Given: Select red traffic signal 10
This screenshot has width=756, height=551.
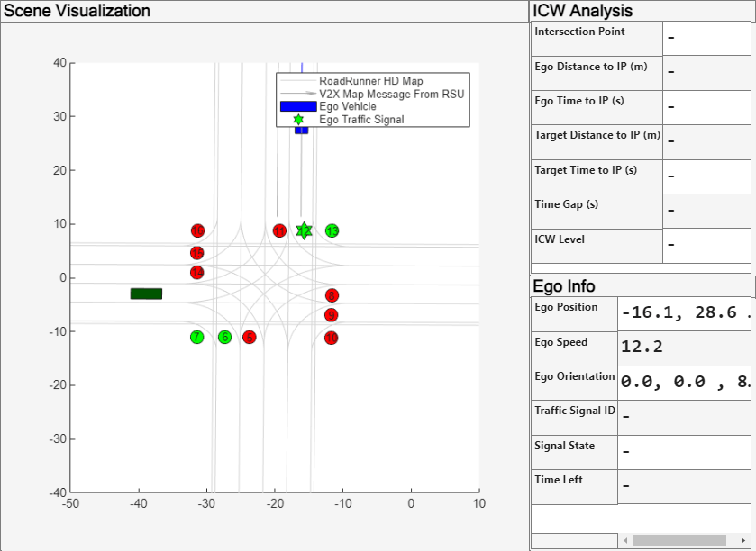Looking at the screenshot, I should [x=332, y=338].
